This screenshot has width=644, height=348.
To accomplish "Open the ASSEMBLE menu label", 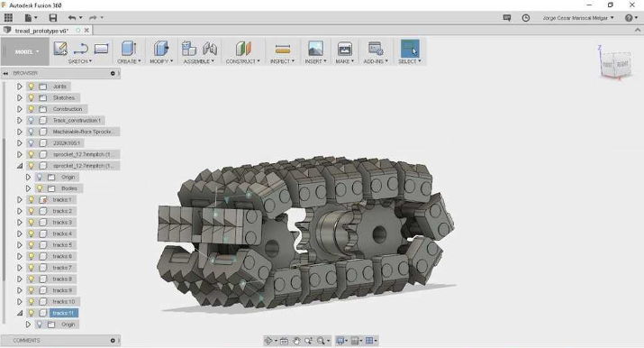I will [199, 61].
